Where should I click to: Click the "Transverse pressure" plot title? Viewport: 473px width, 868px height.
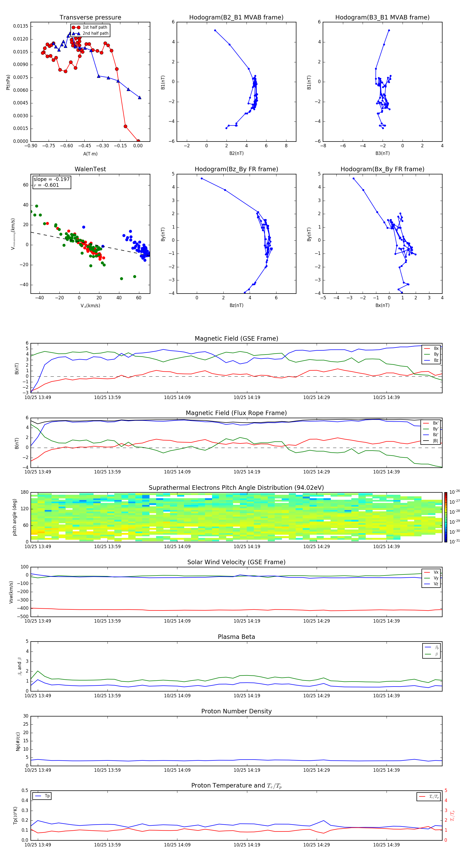90,18
